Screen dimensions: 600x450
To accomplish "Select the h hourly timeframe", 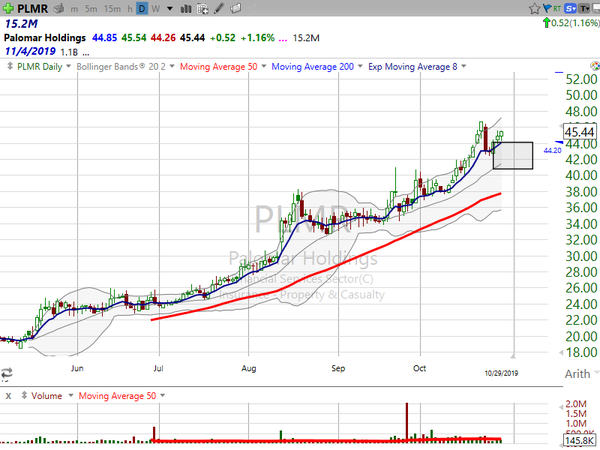I will [130, 8].
